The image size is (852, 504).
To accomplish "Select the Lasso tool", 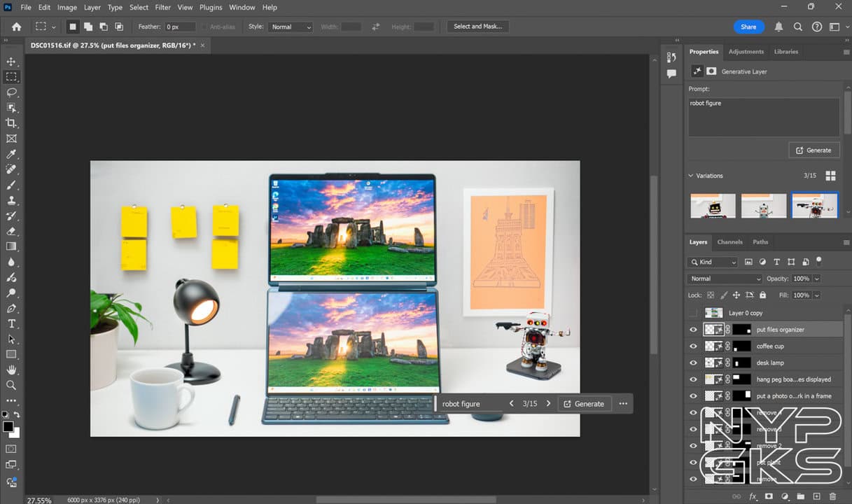I will (x=11, y=92).
